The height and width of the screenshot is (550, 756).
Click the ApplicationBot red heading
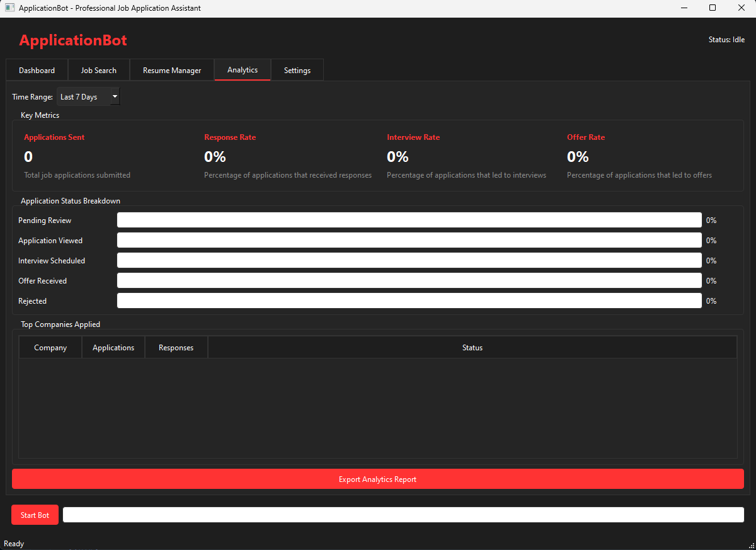73,40
